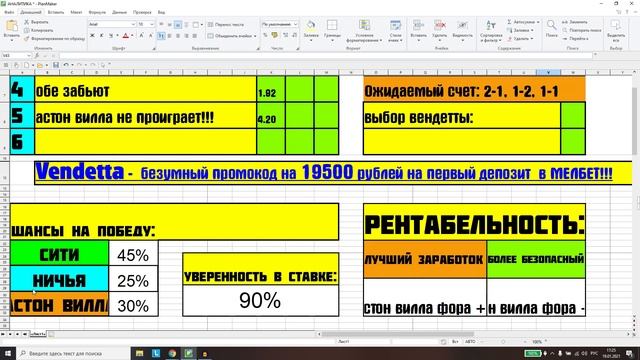Toggle bold (Ж) formatting
640x360 pixels.
92,36
